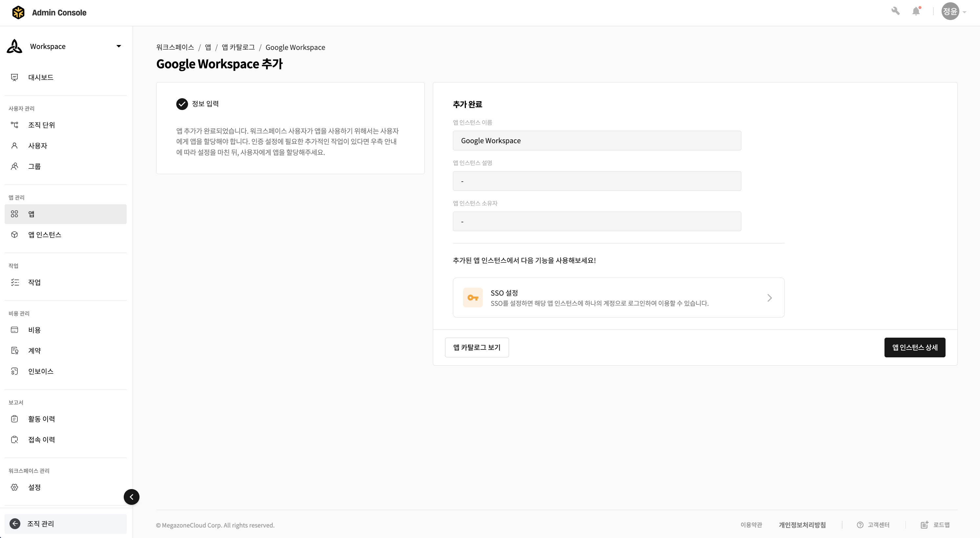Open 앱 인스턴스 menu item

(65, 235)
